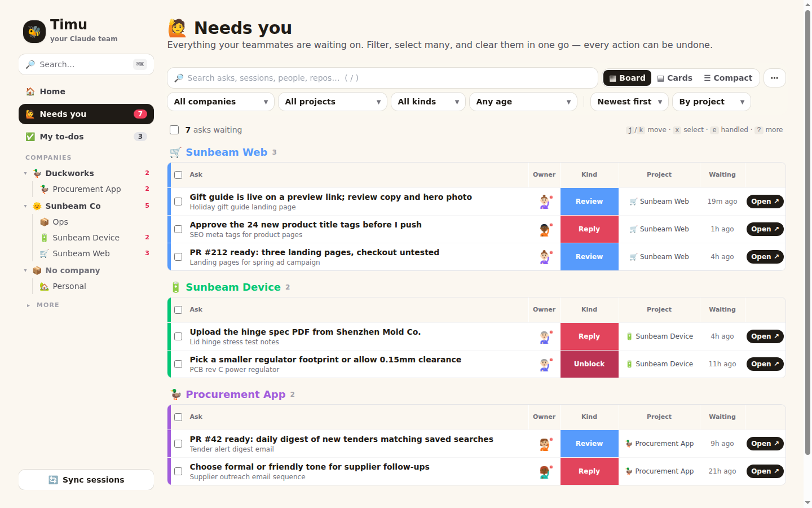Tick the Gift guide is live row checkbox
Screen dimensions: 812x508
click(x=178, y=202)
